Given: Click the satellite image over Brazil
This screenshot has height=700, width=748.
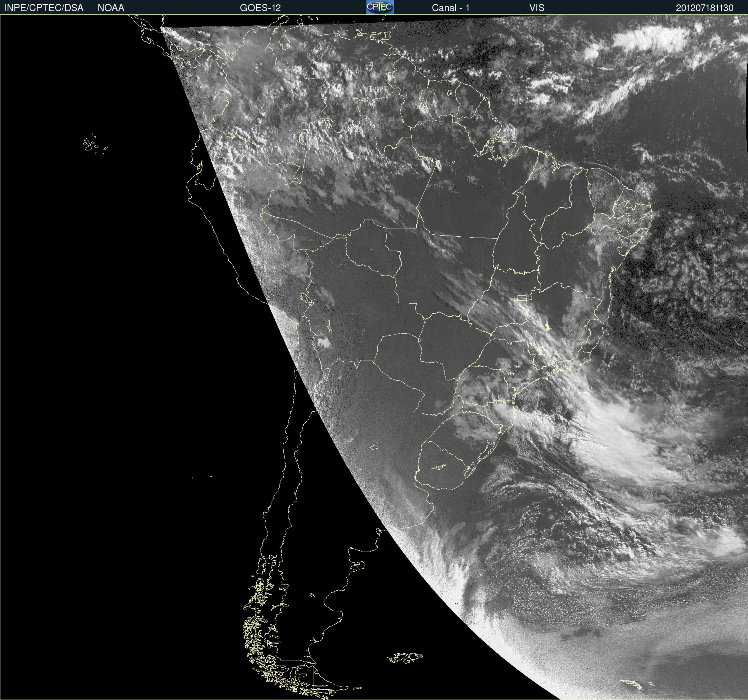Looking at the screenshot, I should (x=374, y=357).
